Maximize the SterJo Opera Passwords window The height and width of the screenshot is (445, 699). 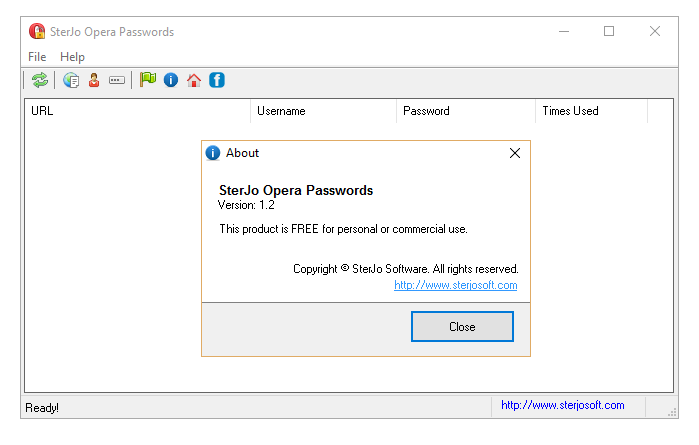click(x=609, y=31)
